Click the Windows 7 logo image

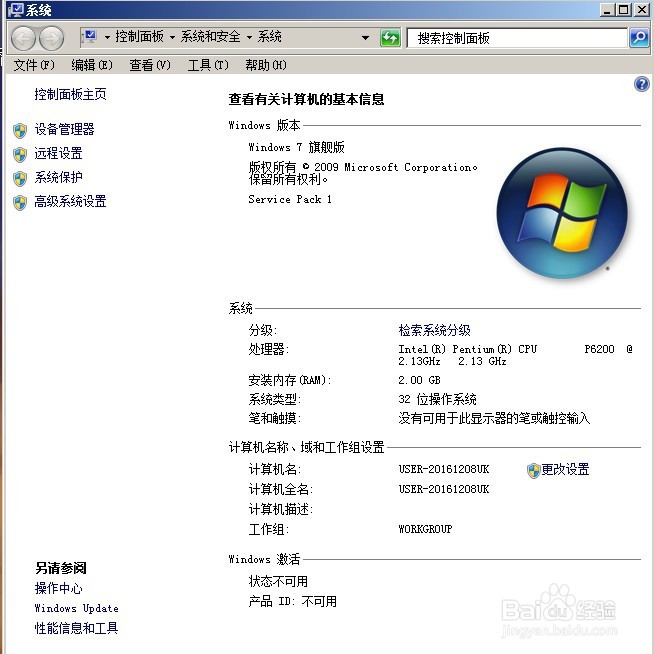[x=562, y=213]
